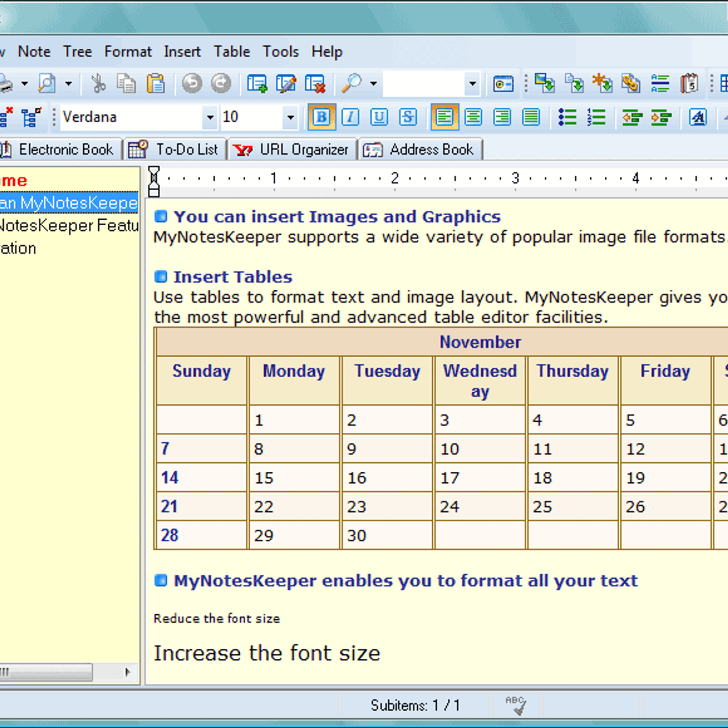Click the options window icon beside the search box
The height and width of the screenshot is (728, 728).
[x=503, y=84]
